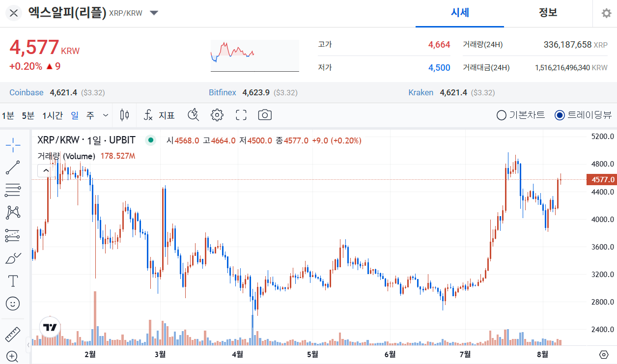Image resolution: width=617 pixels, height=364 pixels.
Task: Click the low price value 4,500
Action: point(439,68)
